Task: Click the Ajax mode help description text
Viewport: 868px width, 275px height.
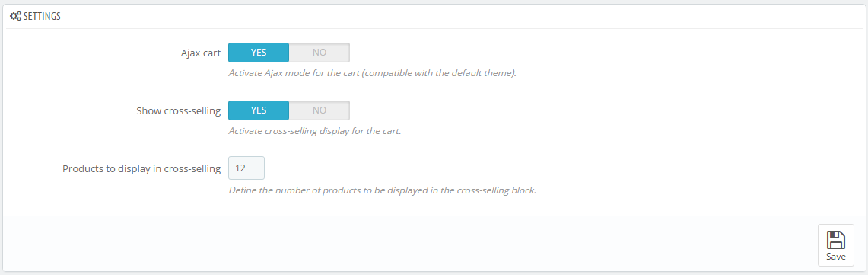Action: click(372, 73)
